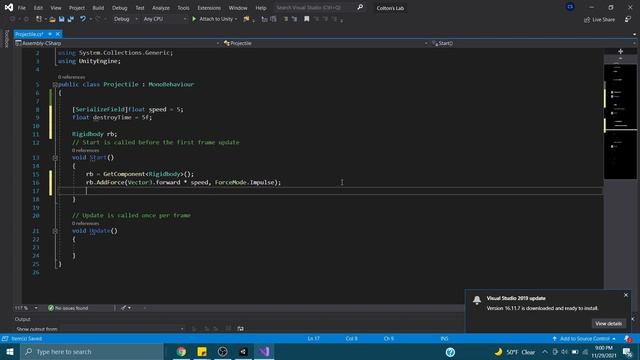Save the current file with Save icon
The height and width of the screenshot is (360, 640).
coord(62,19)
